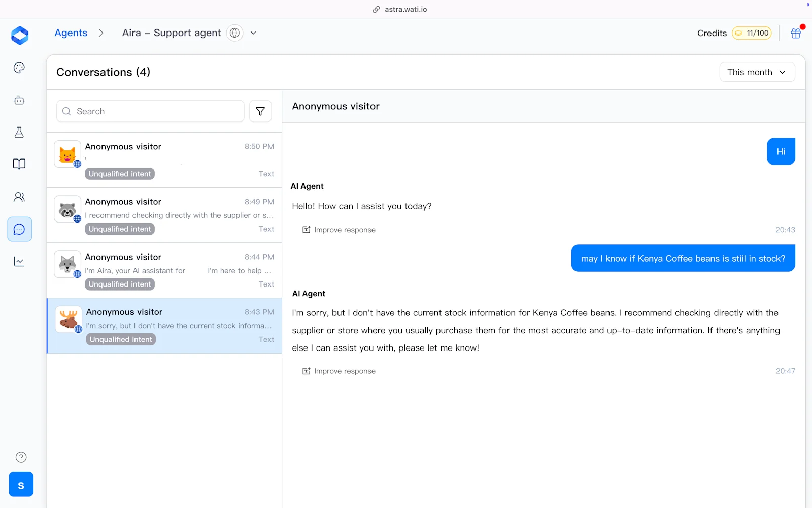Image resolution: width=812 pixels, height=508 pixels.
Task: Select the robot agent setup icon
Action: (19, 100)
